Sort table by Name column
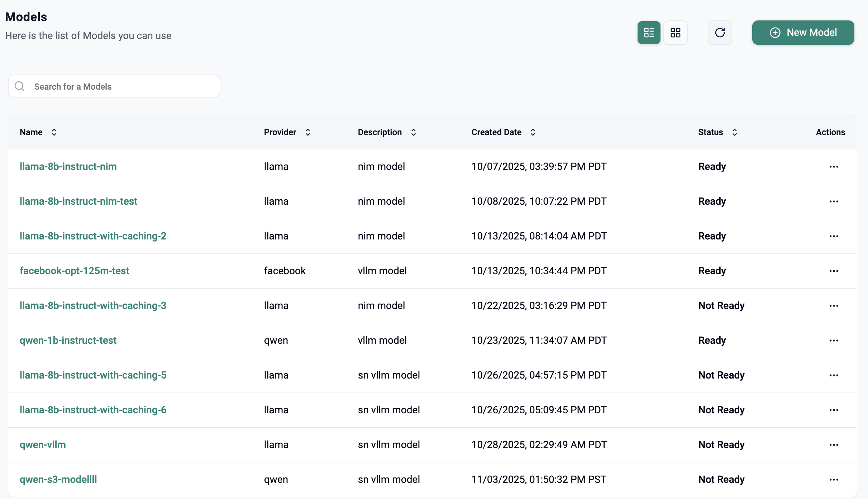The height and width of the screenshot is (499, 868). click(x=54, y=132)
